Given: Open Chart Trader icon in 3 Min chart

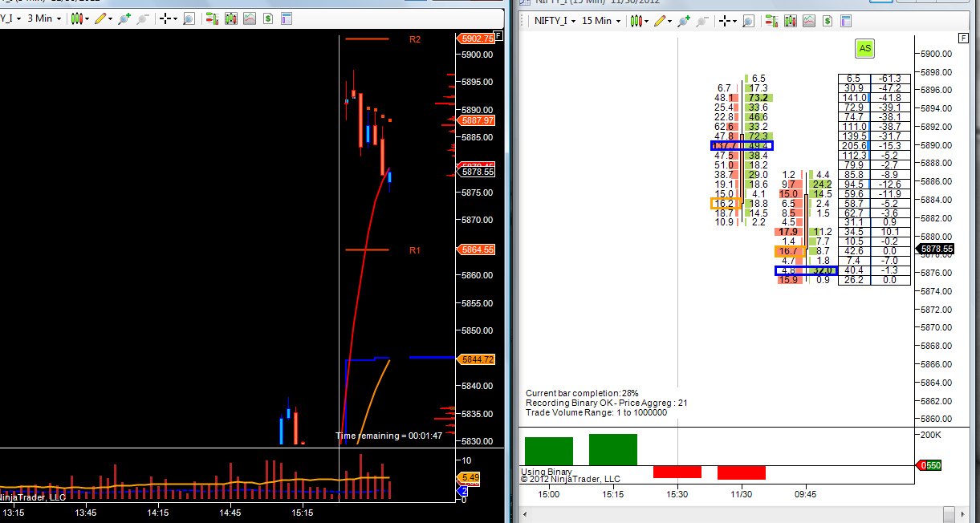Looking at the screenshot, I should point(213,18).
